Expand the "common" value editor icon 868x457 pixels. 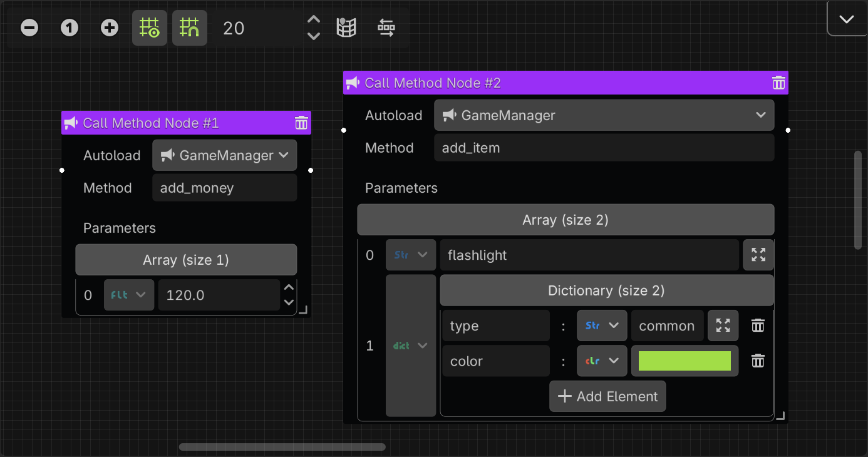(723, 325)
